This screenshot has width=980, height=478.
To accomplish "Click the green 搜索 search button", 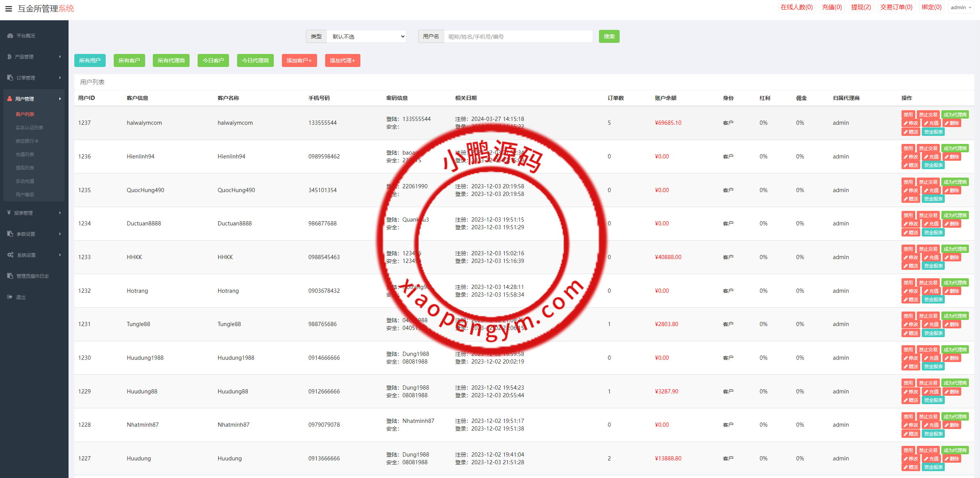I will tap(609, 36).
